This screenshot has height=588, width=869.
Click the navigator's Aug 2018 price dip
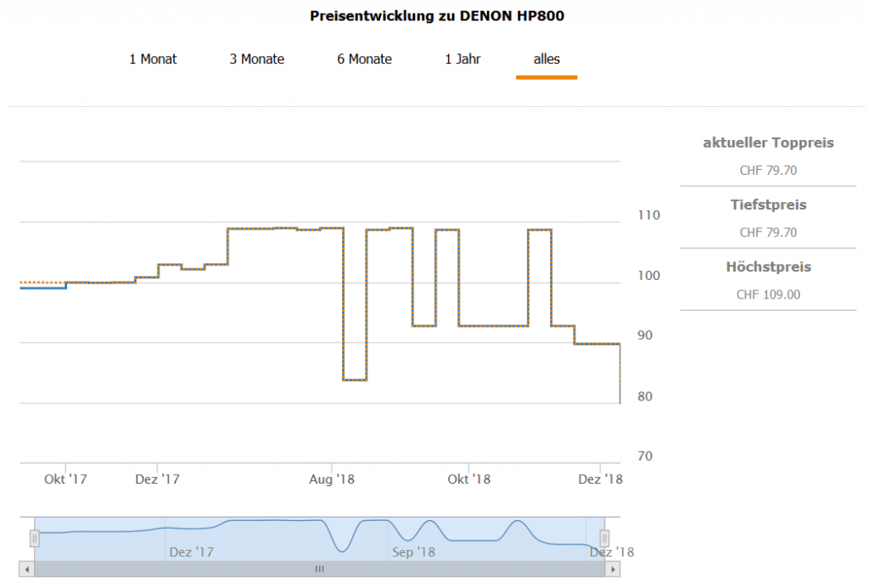(342, 547)
